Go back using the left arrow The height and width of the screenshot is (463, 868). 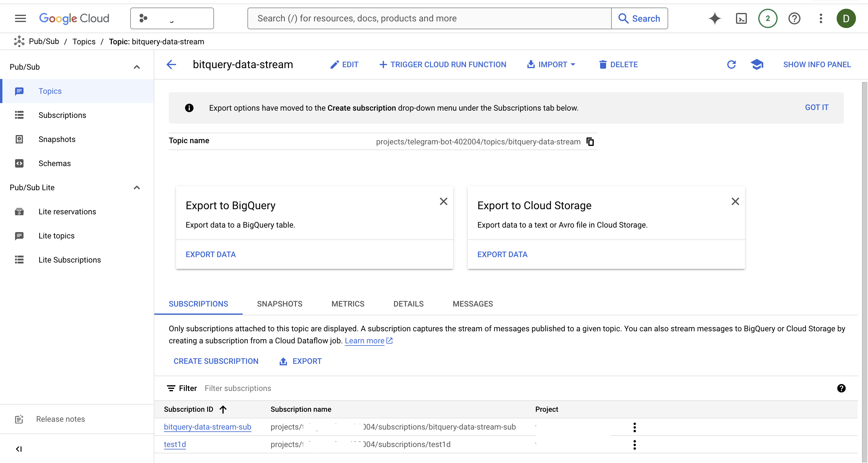tap(171, 65)
